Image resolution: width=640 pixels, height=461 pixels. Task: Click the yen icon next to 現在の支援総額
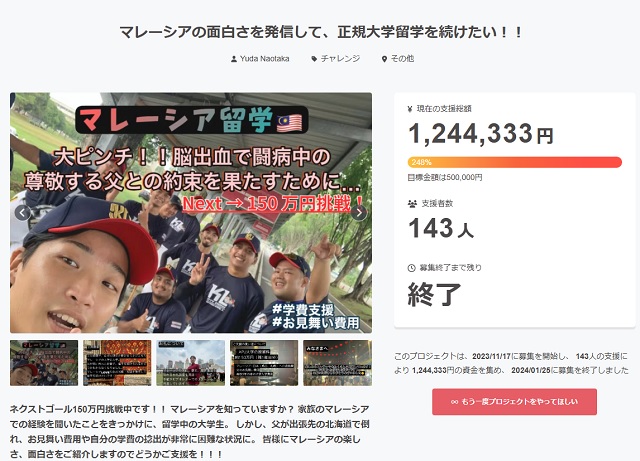click(410, 109)
